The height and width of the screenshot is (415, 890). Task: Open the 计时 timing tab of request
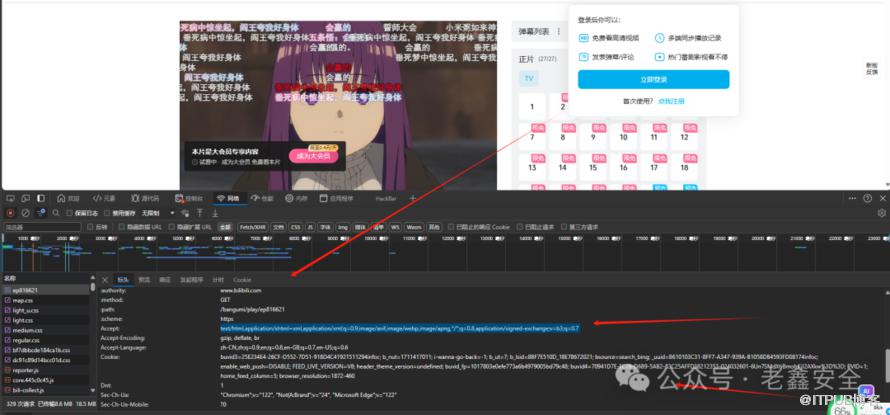pos(218,280)
